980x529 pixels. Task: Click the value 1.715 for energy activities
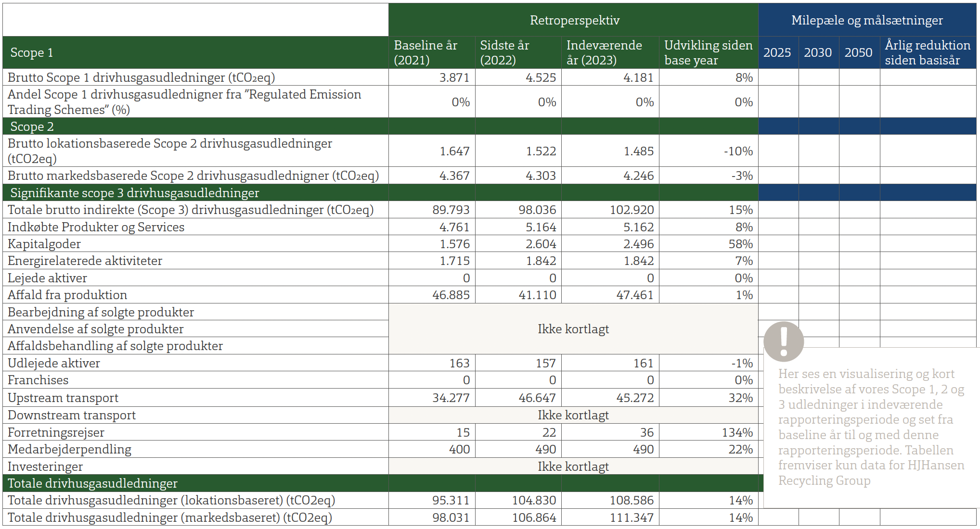[454, 261]
